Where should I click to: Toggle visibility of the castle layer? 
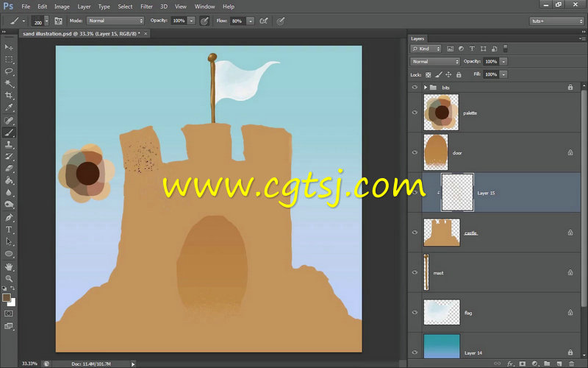pyautogui.click(x=415, y=233)
